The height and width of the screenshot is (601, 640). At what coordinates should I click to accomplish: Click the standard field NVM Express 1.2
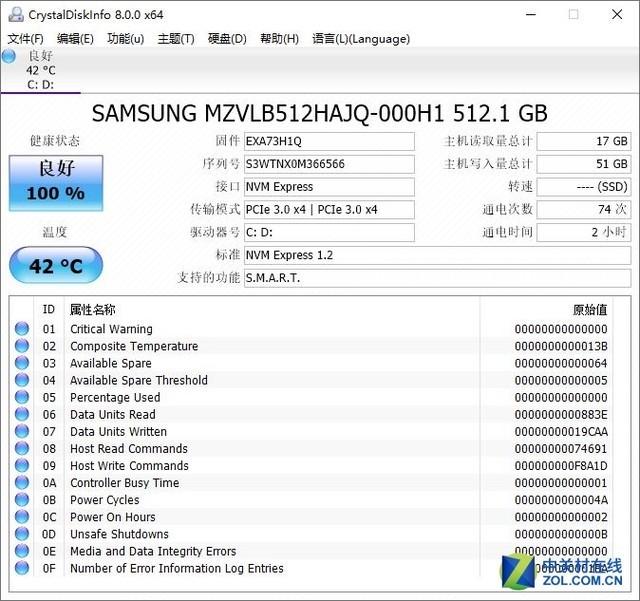pos(438,256)
